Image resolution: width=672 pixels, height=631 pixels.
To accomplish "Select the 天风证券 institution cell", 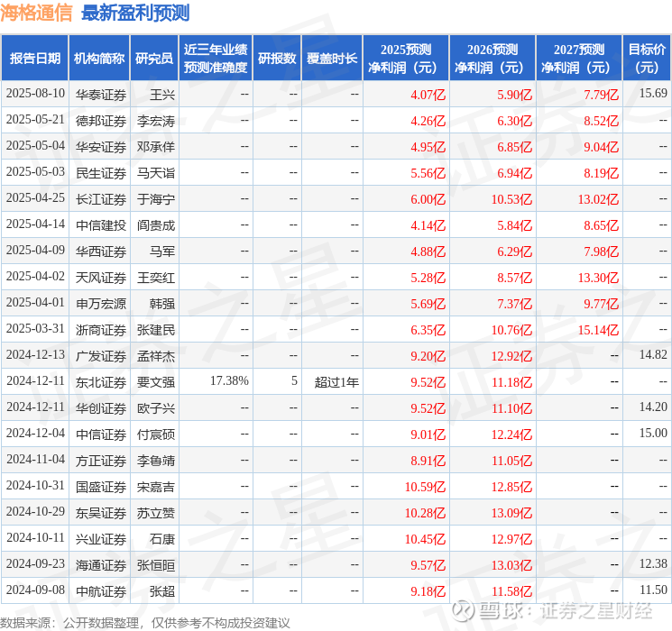I will point(101,278).
